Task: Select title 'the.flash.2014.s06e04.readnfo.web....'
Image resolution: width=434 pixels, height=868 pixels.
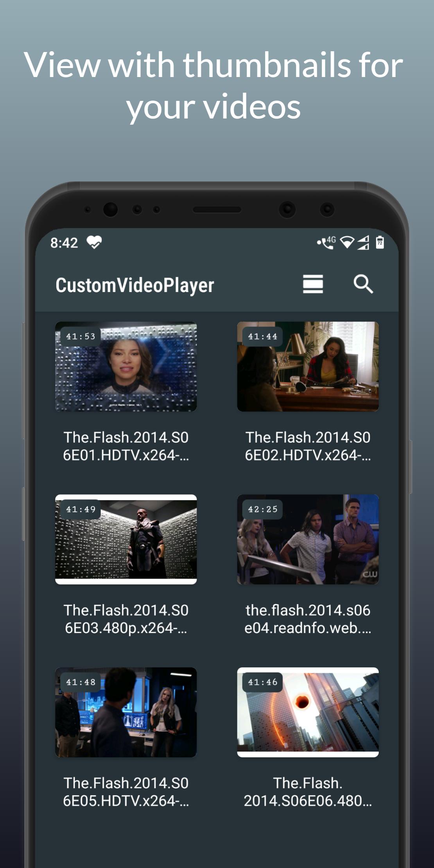Action: click(308, 619)
